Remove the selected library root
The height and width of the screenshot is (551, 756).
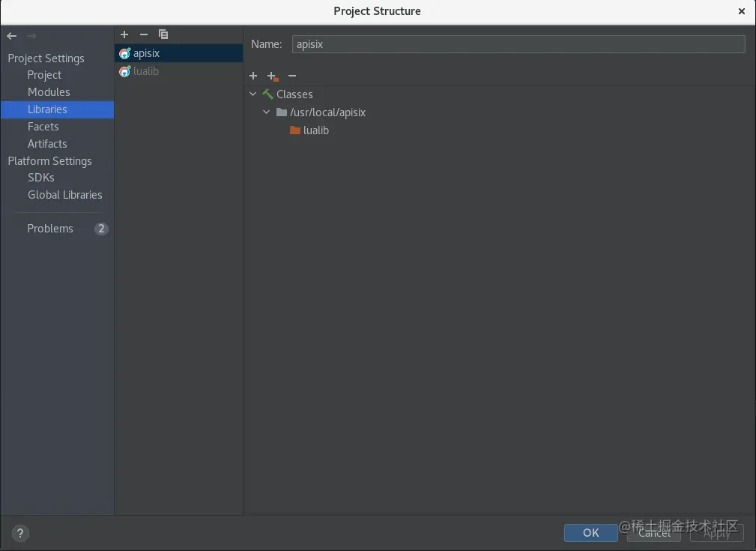click(x=292, y=76)
